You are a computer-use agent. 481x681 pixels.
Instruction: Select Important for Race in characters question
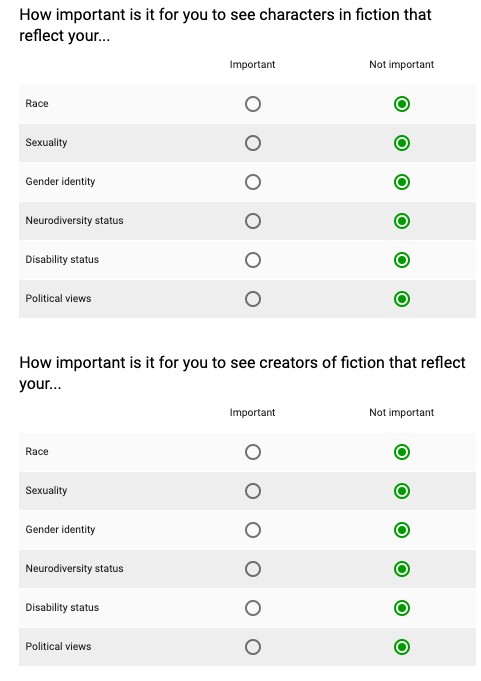(x=253, y=104)
